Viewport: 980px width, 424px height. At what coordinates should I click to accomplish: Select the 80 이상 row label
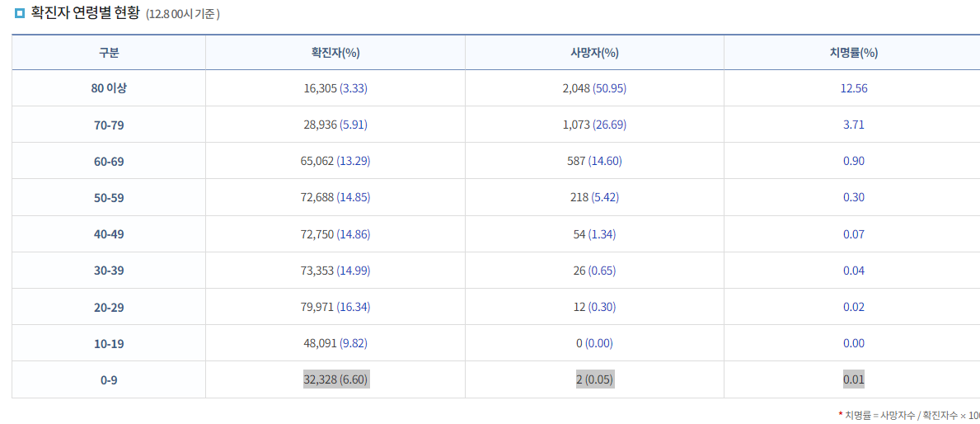[109, 88]
